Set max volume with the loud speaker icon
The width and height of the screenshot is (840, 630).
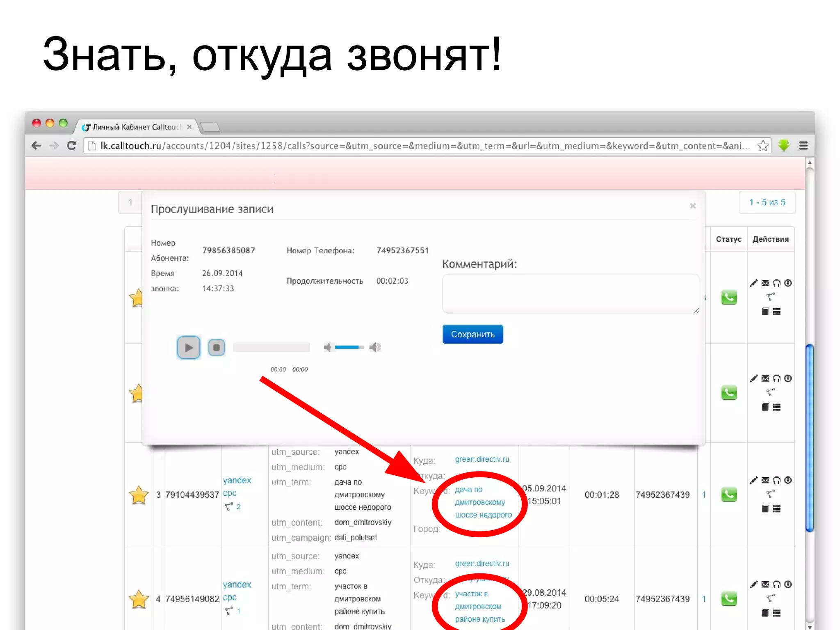[x=374, y=347]
